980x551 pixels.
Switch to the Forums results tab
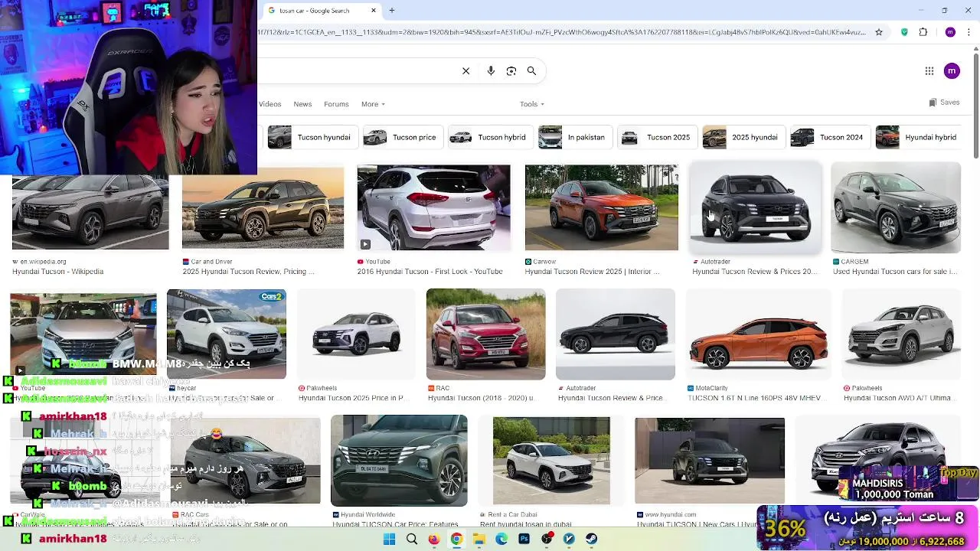click(x=336, y=104)
